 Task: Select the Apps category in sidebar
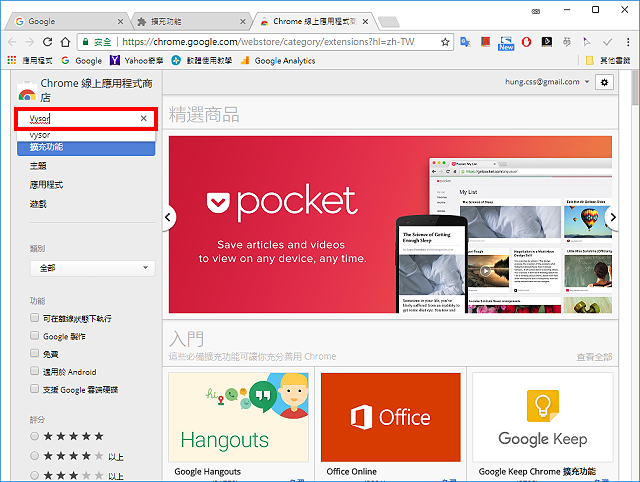[46, 184]
